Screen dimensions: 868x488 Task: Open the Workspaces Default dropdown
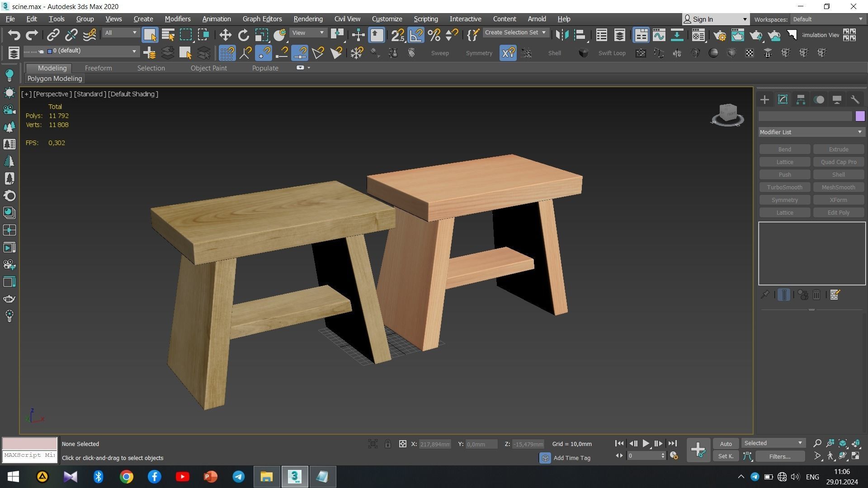click(828, 19)
